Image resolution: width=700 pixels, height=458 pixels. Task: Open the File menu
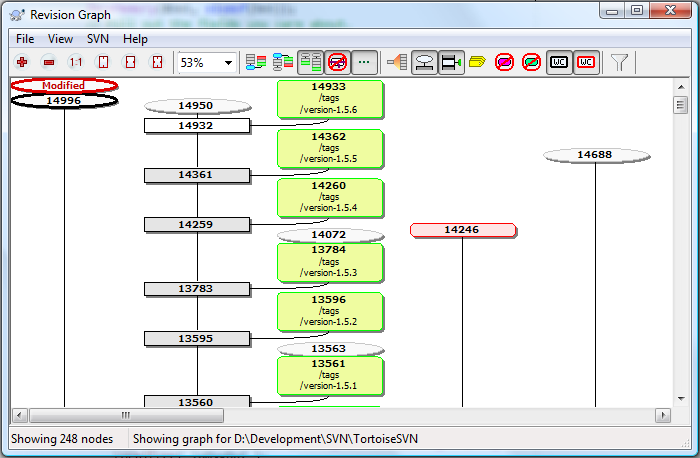click(25, 39)
